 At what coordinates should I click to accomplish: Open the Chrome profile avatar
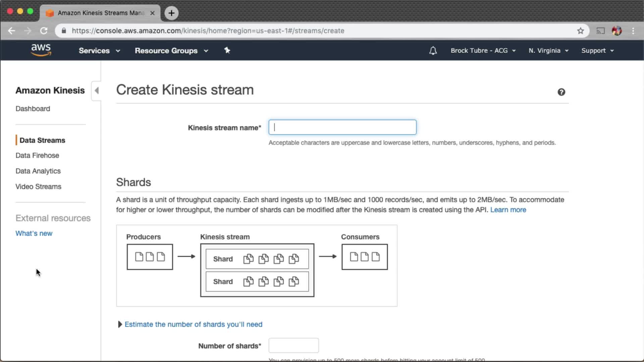tap(616, 31)
